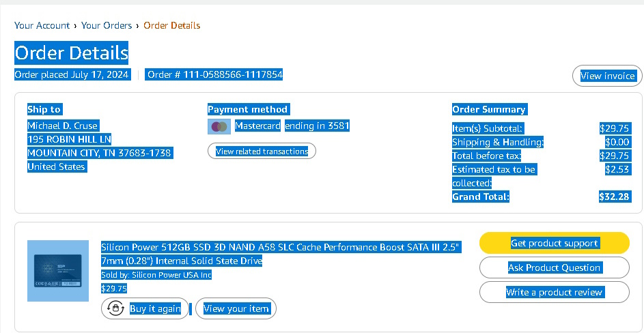Click the Order Details breadcrumb
This screenshot has width=644, height=333.
tap(171, 25)
